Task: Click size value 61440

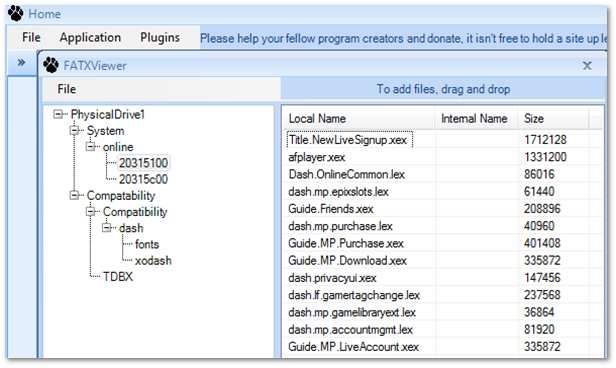Action: coord(539,192)
